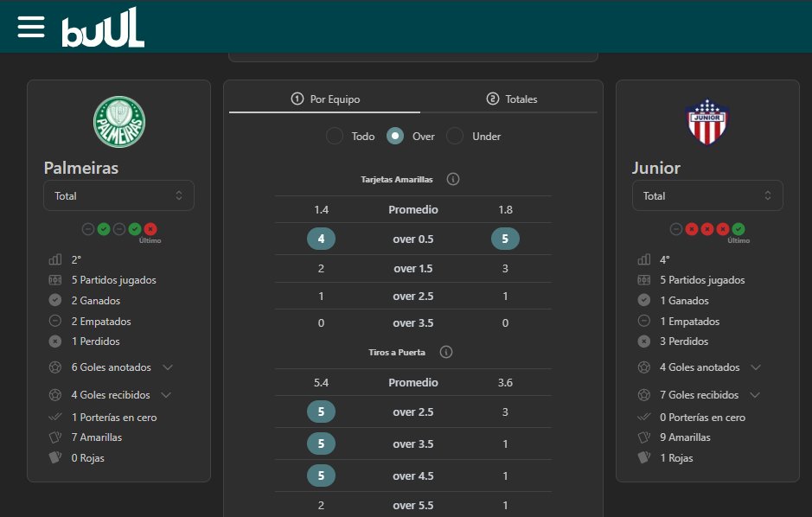Switch to Por Equipo tab
This screenshot has height=517, width=812.
[x=325, y=99]
